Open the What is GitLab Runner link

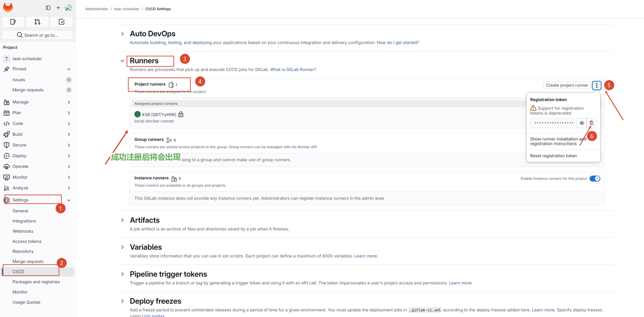point(293,70)
